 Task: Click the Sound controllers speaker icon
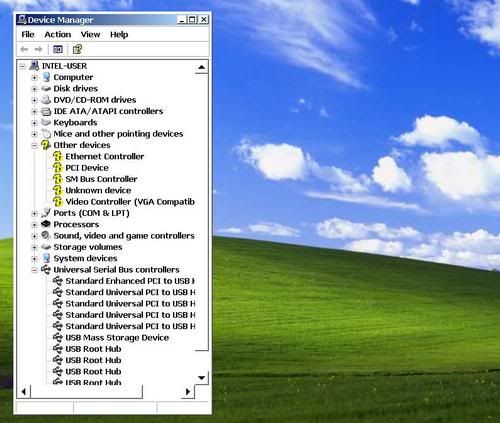[46, 235]
